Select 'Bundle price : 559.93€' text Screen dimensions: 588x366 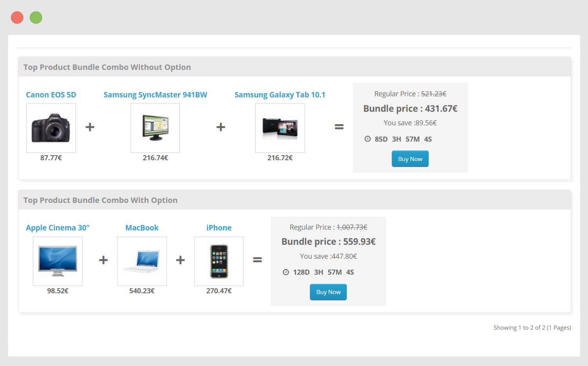tap(328, 241)
